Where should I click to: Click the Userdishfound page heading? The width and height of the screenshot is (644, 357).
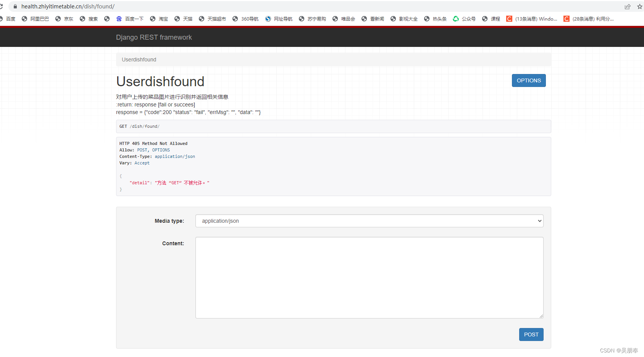point(160,81)
